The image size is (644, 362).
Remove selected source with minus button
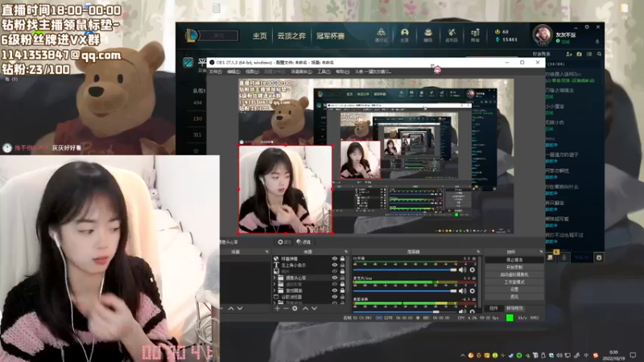286,308
